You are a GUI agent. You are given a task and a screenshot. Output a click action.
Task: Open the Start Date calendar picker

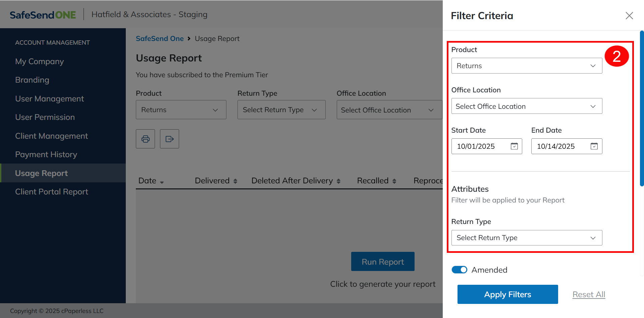pyautogui.click(x=514, y=146)
